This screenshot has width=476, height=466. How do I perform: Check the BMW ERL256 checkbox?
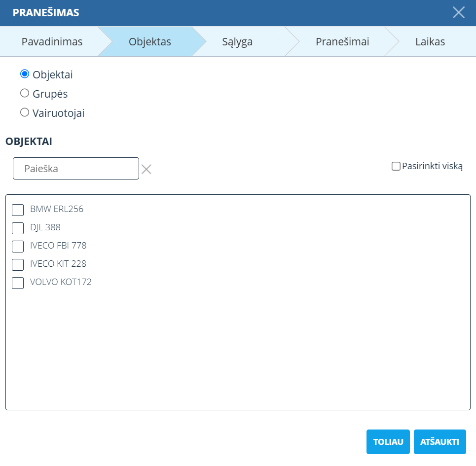(18, 210)
